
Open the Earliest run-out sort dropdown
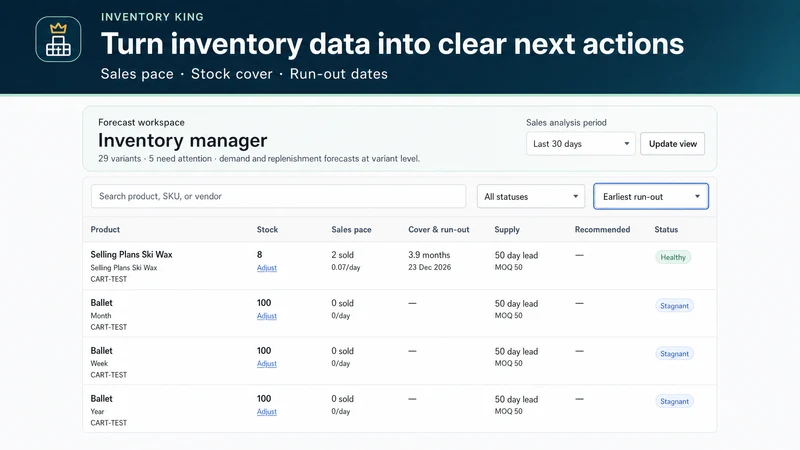pos(651,196)
